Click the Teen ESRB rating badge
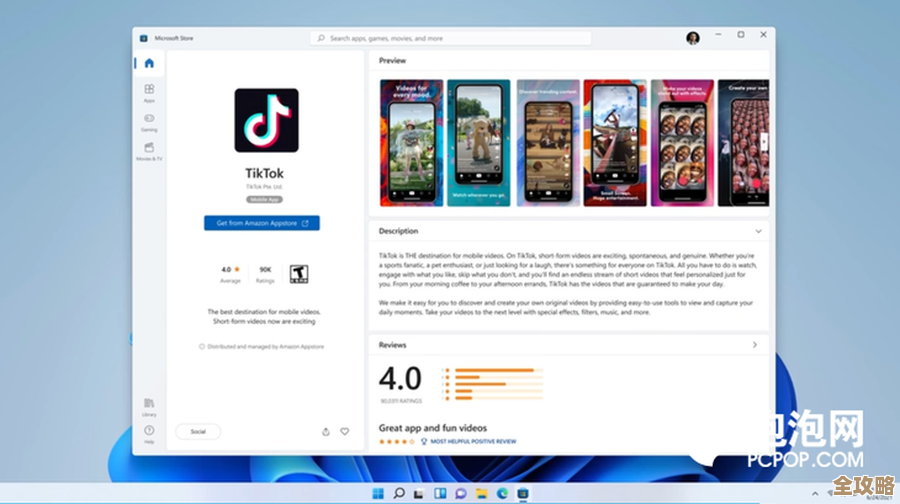This screenshot has height=504, width=900. [298, 273]
